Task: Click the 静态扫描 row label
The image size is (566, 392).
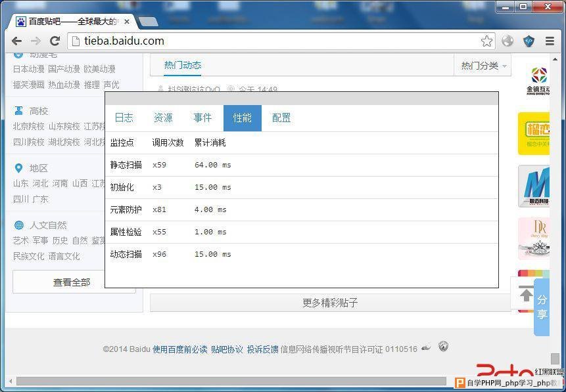Action: (x=126, y=165)
